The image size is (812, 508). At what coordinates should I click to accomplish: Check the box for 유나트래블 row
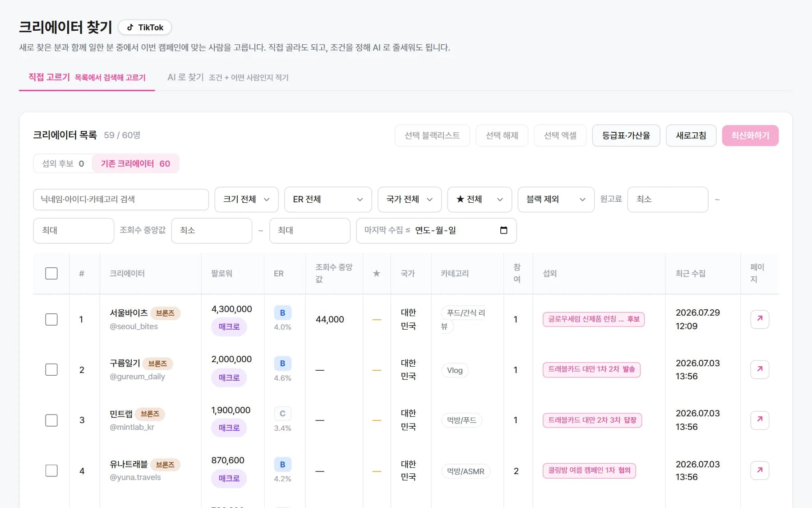51,471
